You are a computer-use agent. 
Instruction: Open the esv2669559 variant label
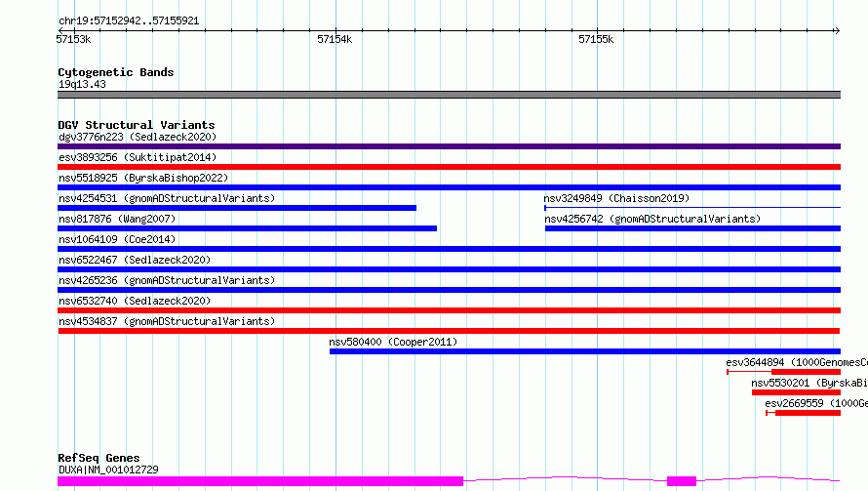coord(816,403)
